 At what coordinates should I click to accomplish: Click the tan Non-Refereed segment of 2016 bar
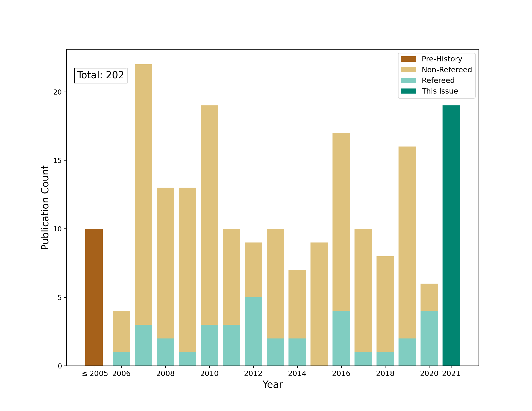click(x=341, y=222)
